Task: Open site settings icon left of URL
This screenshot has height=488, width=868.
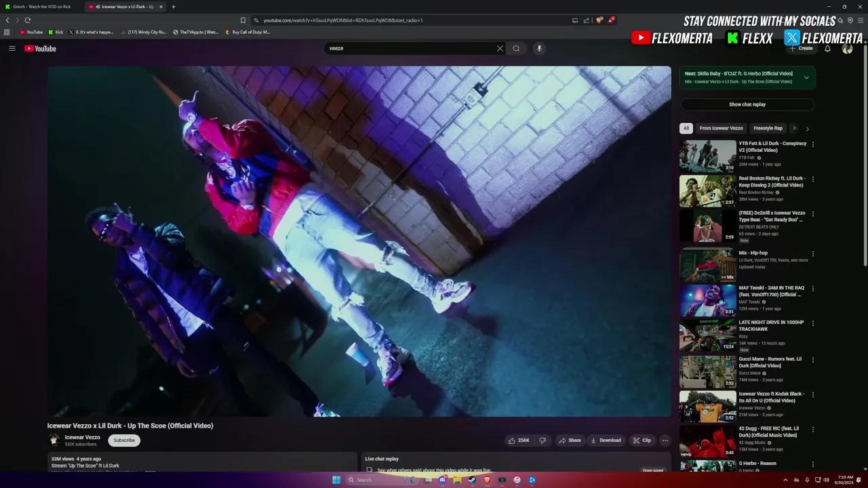Action: click(256, 20)
